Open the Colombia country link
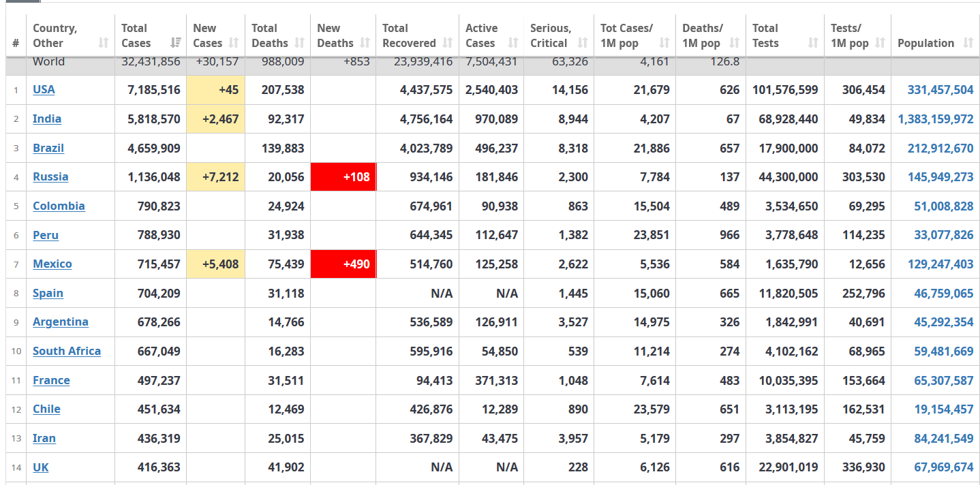This screenshot has width=980, height=485. tap(59, 206)
